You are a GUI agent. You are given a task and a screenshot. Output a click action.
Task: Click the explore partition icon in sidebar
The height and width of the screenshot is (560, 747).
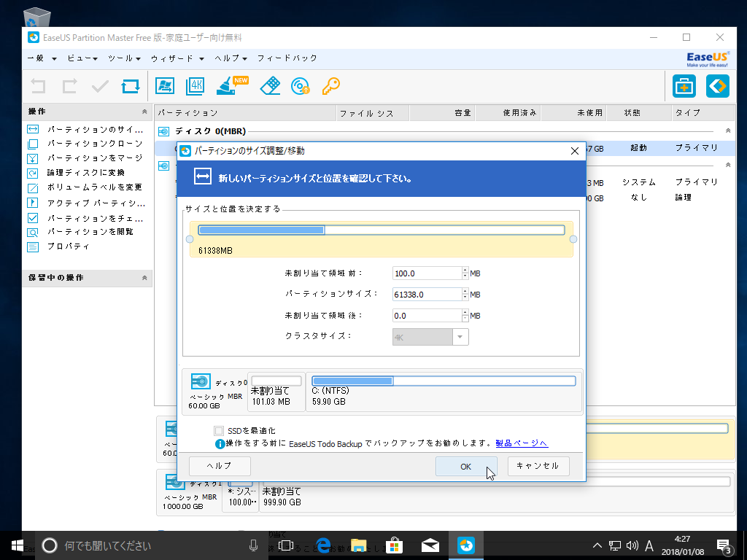click(x=33, y=233)
